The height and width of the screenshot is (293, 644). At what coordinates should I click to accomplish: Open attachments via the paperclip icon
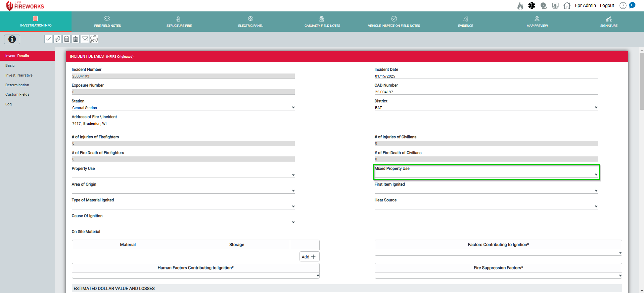click(57, 39)
